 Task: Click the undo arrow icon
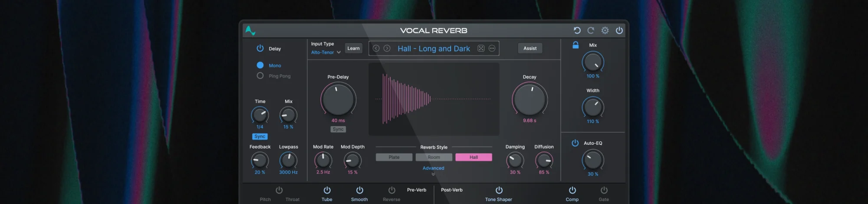[x=577, y=30]
